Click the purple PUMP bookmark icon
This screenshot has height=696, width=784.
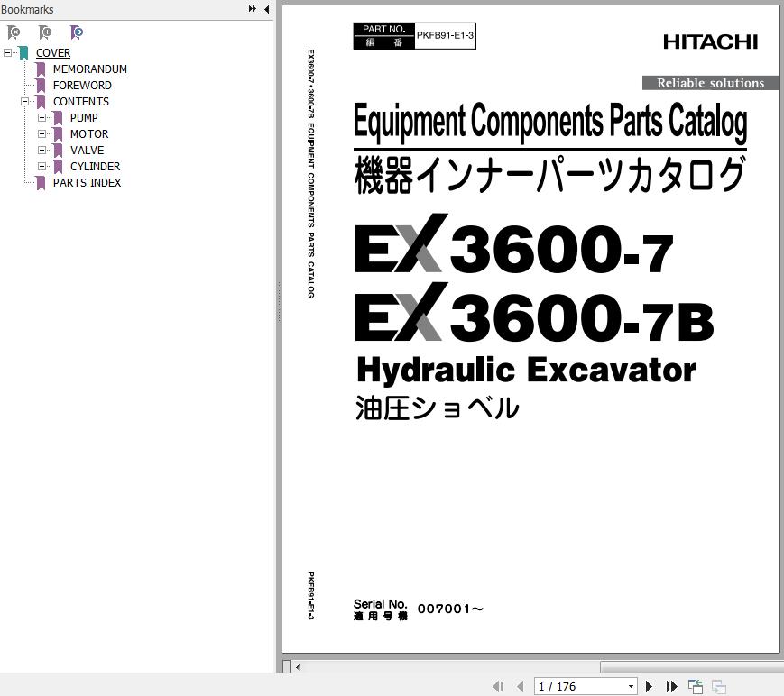click(x=58, y=118)
